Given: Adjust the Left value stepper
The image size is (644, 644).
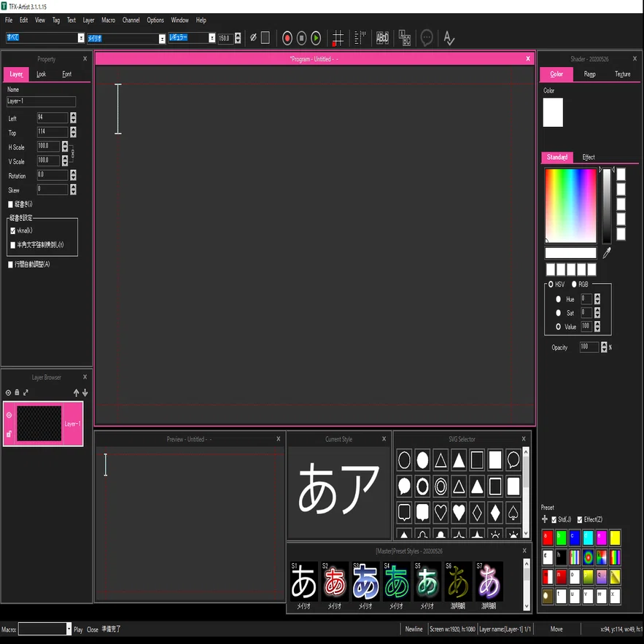Looking at the screenshot, I should tap(73, 118).
